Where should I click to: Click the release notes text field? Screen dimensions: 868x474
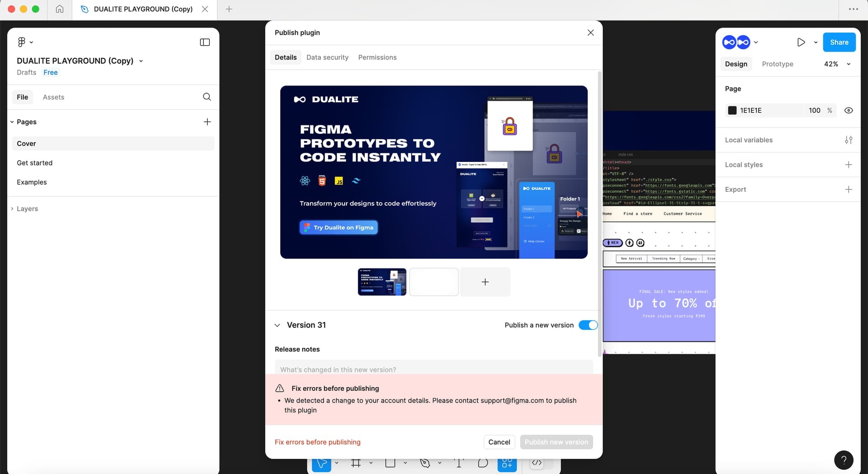click(434, 367)
